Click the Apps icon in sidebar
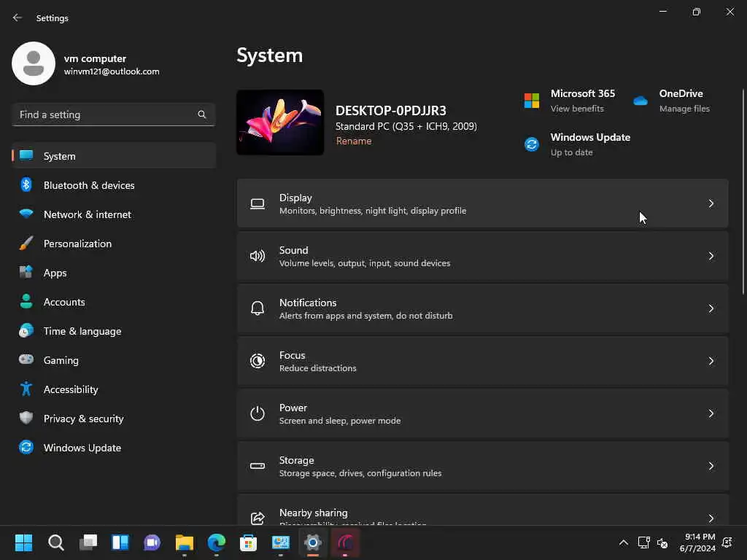The height and width of the screenshot is (560, 747). [x=26, y=273]
